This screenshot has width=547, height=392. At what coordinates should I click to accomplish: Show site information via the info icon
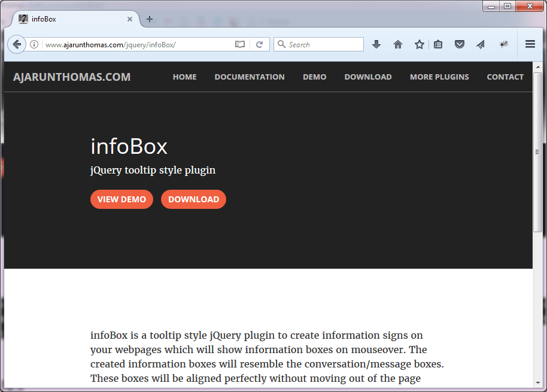pos(34,44)
